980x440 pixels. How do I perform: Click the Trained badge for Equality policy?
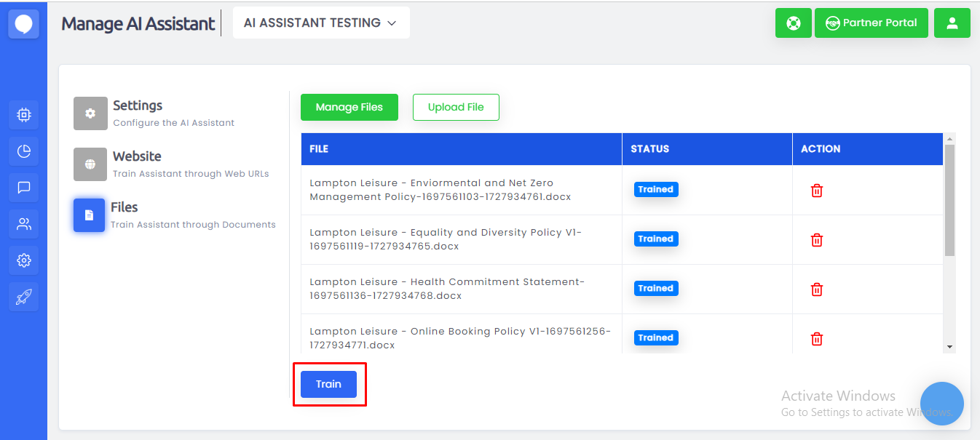[x=656, y=239]
